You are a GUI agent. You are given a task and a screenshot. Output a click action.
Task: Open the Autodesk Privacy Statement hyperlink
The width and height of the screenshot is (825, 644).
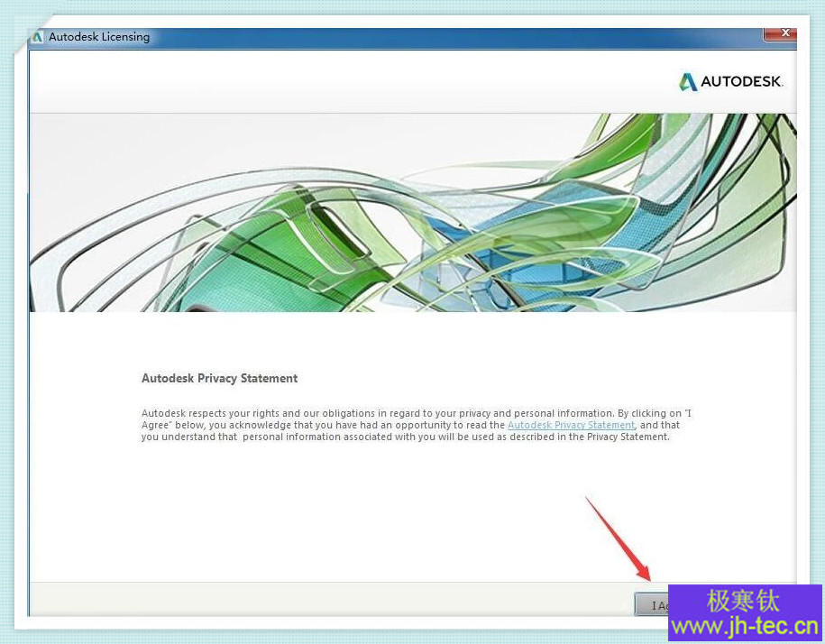[x=571, y=425]
